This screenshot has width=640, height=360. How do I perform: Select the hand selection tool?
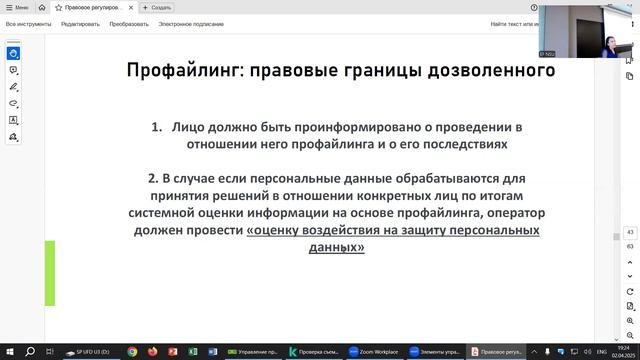pos(13,53)
